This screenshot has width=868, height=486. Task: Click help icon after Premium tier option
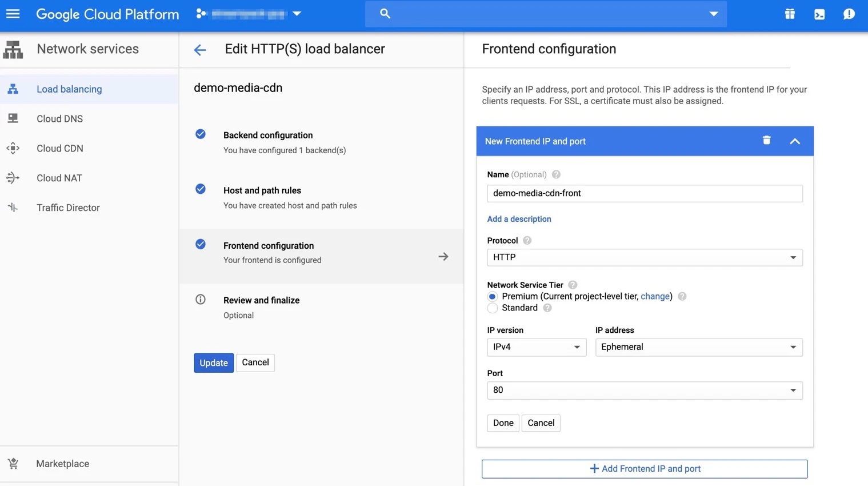tap(682, 296)
